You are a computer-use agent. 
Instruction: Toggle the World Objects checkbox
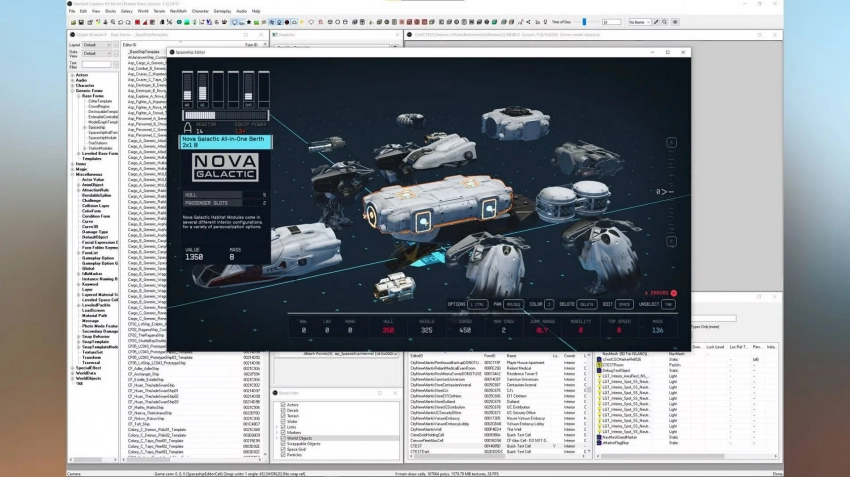tap(282, 439)
